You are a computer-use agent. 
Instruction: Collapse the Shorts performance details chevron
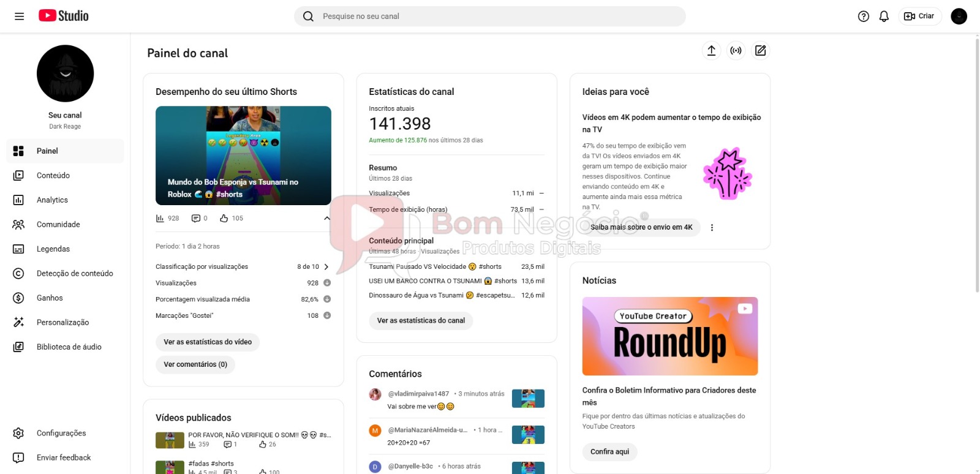(x=327, y=218)
